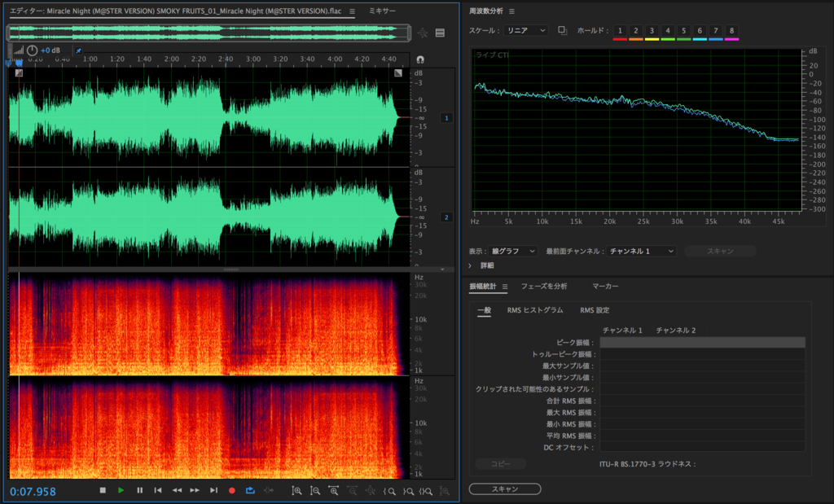Zoom in time icon
This screenshot has width=834, height=504.
[333, 491]
